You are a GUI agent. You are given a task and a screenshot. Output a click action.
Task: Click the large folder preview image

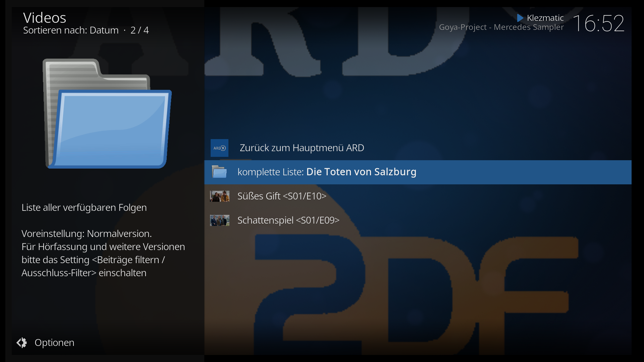click(x=107, y=114)
